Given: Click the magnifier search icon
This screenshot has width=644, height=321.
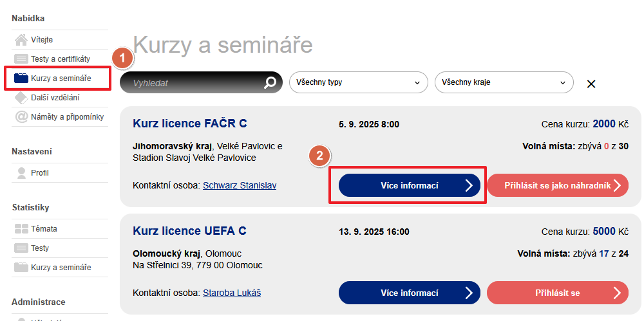Looking at the screenshot, I should pyautogui.click(x=270, y=82).
